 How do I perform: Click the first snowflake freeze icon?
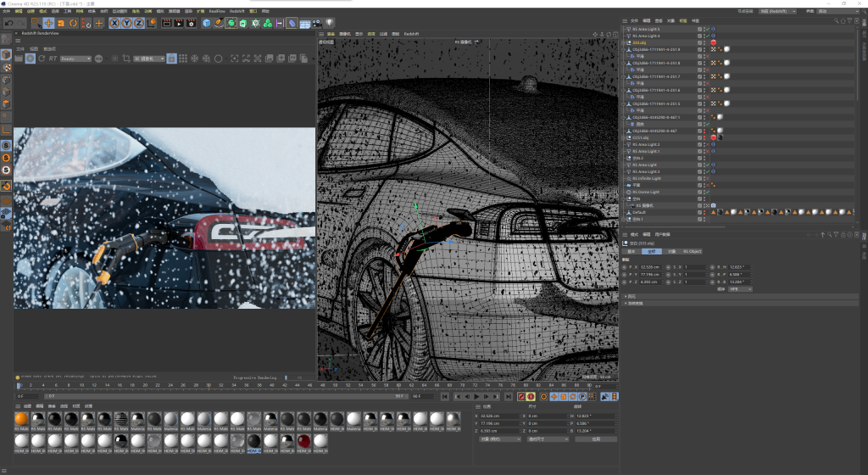195,59
